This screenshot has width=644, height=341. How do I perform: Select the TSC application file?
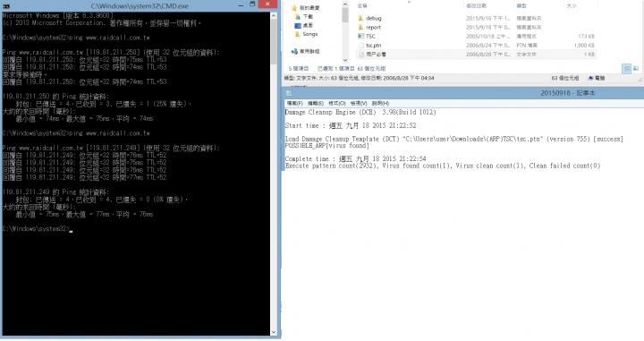[370, 37]
